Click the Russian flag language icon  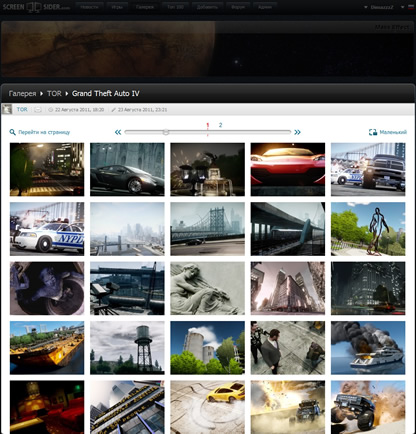[411, 7]
